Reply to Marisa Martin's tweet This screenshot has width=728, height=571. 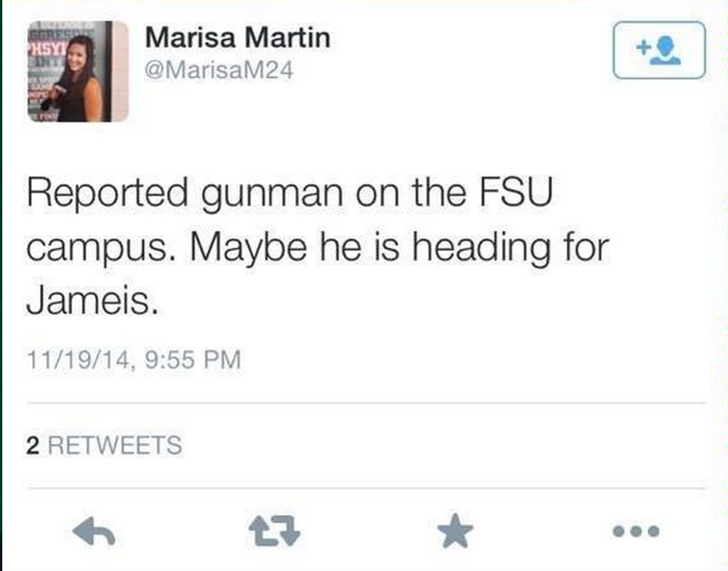[x=93, y=530]
